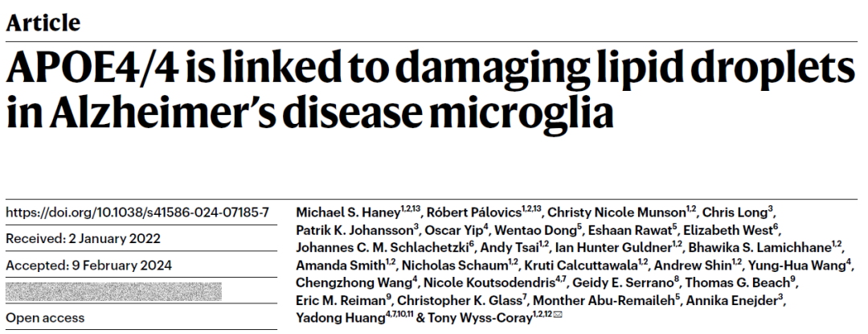Click the Received: 2 January 2022 date
The height and width of the screenshot is (334, 868).
(x=83, y=239)
